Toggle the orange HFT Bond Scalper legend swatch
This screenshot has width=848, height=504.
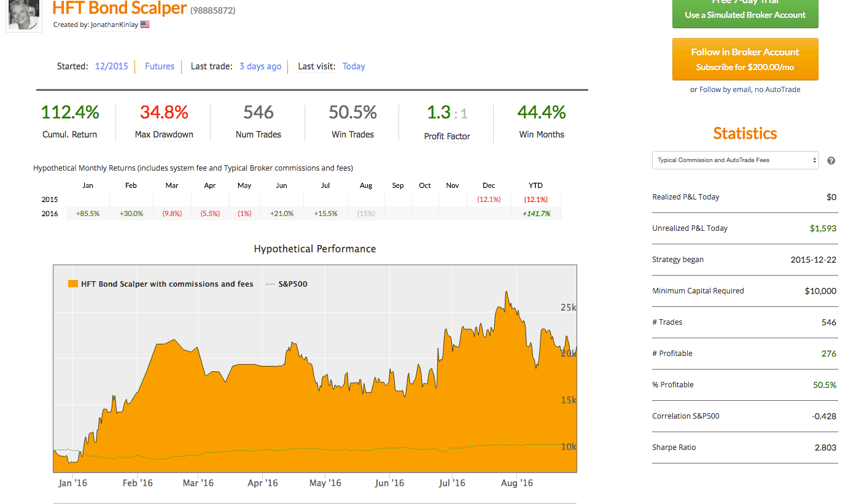coord(72,284)
